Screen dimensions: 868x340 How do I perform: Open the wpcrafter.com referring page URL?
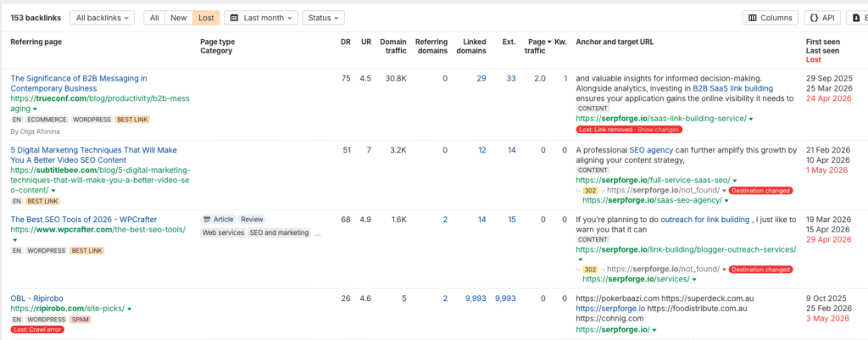point(98,229)
